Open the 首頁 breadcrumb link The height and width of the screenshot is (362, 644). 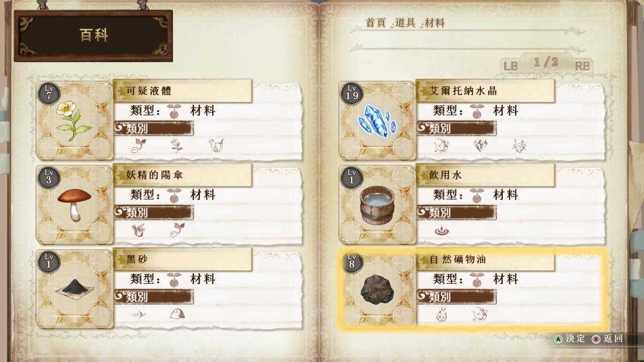tap(376, 23)
